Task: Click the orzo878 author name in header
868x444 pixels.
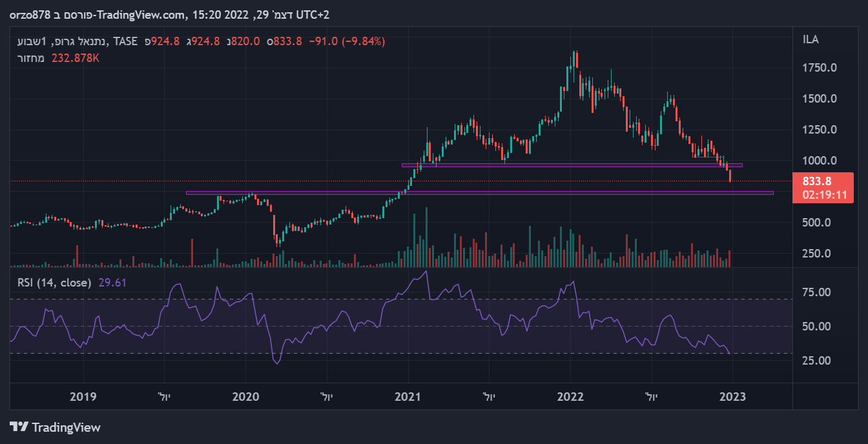Action: tap(28, 14)
